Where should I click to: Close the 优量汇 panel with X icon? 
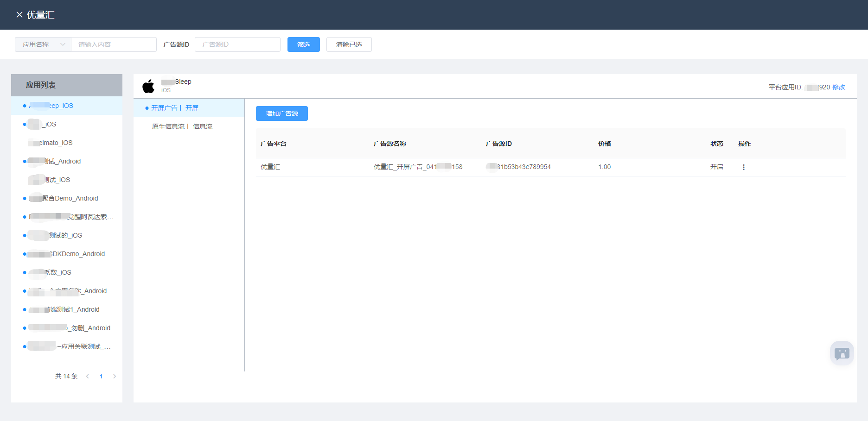(19, 15)
